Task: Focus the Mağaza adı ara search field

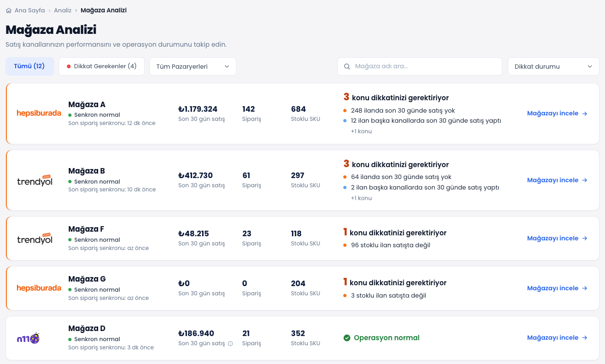Action: pos(420,66)
